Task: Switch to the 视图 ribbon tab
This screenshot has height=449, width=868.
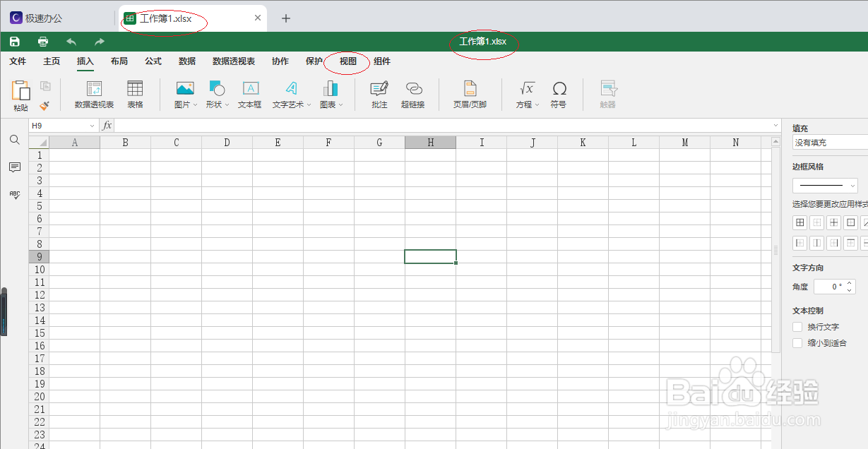Action: tap(345, 61)
